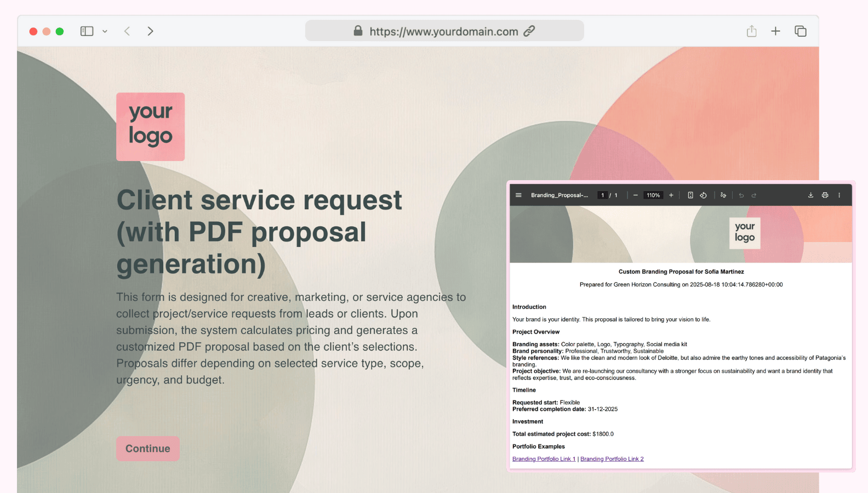Click the PDF redo arrow

pos(754,195)
